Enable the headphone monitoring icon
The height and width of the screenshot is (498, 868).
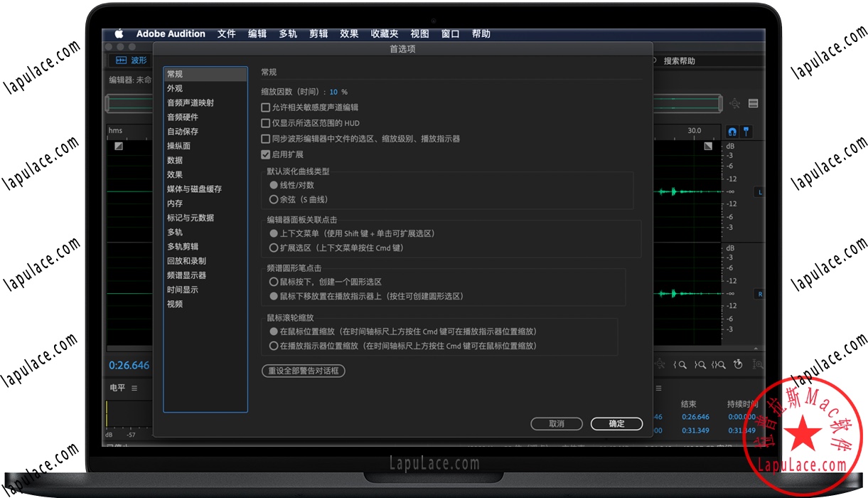pos(732,132)
